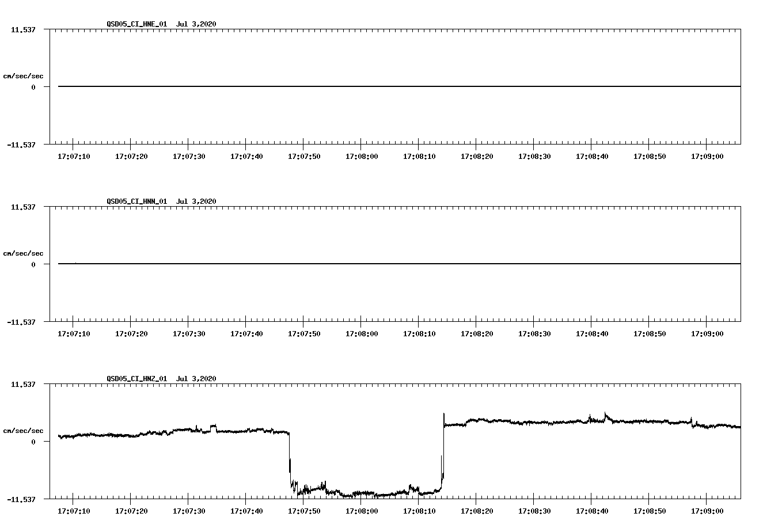
Task: Click the 0 axis label on HNZ plot
Action: [x=33, y=442]
